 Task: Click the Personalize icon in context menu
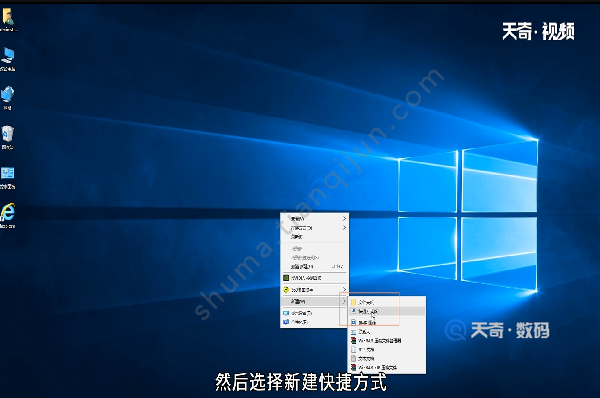[285, 322]
